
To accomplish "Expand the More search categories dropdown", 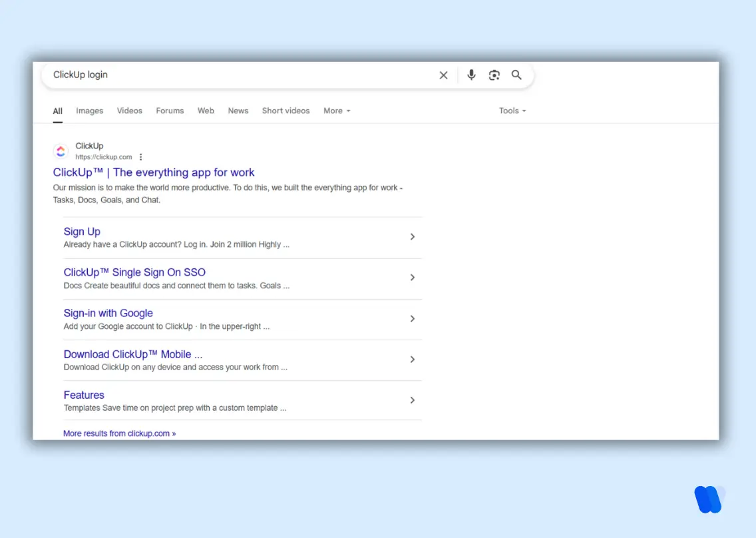I will [x=337, y=111].
